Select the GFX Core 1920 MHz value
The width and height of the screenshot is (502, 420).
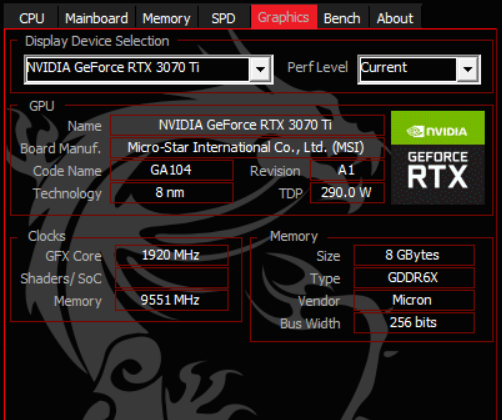172,255
